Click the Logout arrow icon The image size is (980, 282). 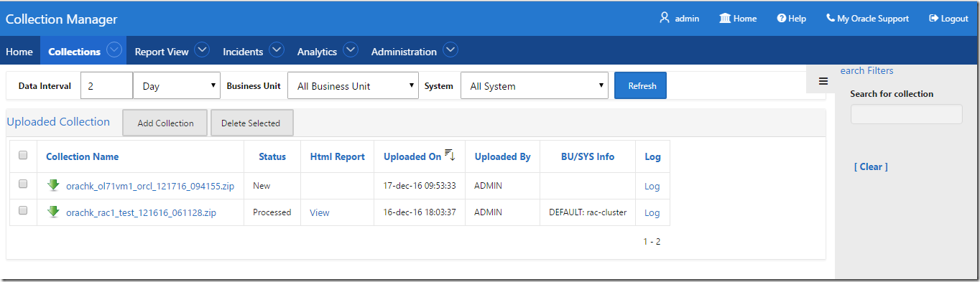click(x=933, y=19)
